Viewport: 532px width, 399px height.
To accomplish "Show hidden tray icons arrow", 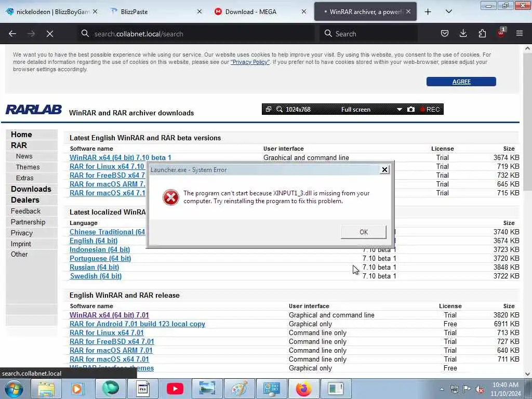I will tap(442, 390).
